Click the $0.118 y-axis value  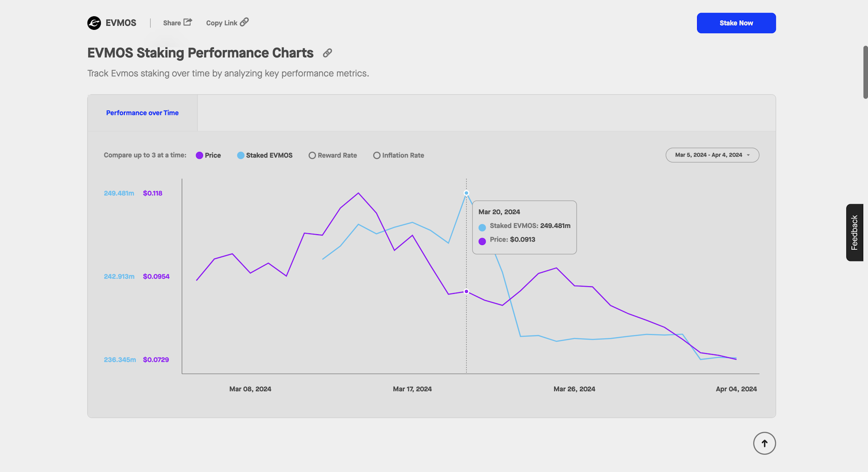152,193
